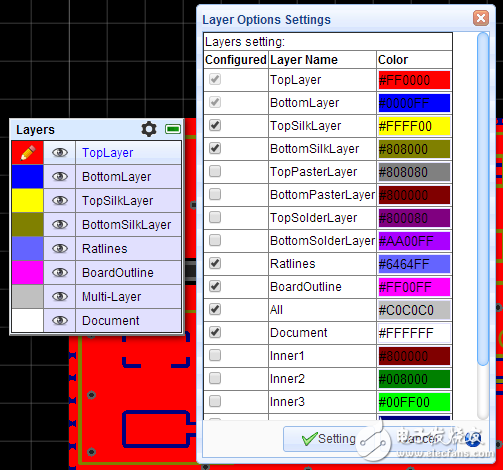Toggle TopSilkLayer visibility eye
Screen dimensions: 503x470
pyautogui.click(x=60, y=201)
